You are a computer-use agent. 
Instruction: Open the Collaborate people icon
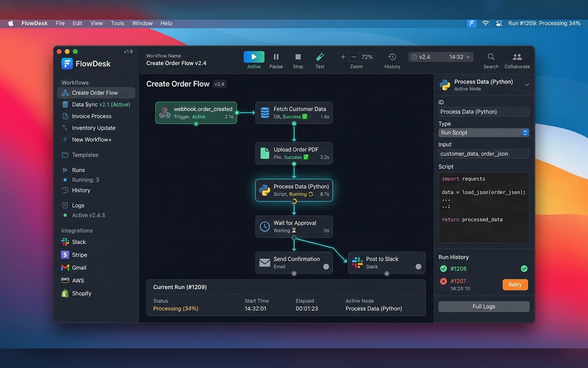(x=517, y=57)
